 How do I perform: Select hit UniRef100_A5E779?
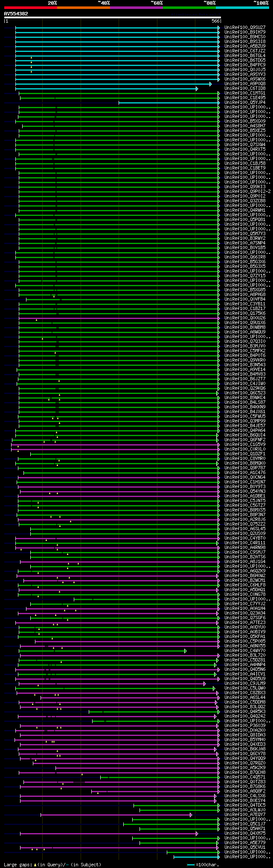tap(245, 842)
